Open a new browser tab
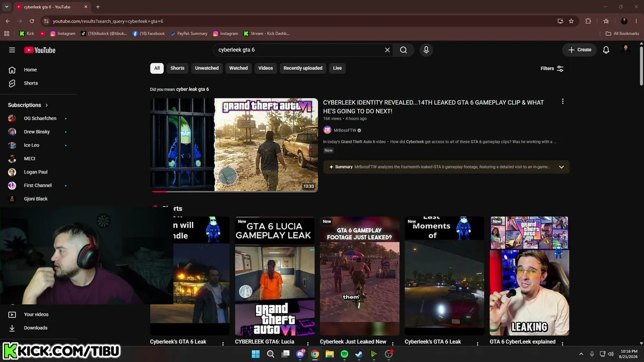The height and width of the screenshot is (362, 644). (98, 7)
